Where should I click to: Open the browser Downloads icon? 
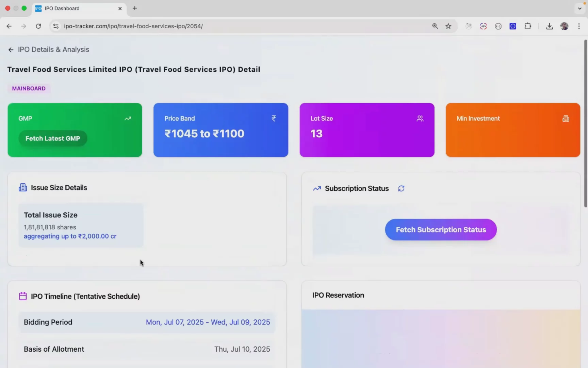(x=550, y=26)
